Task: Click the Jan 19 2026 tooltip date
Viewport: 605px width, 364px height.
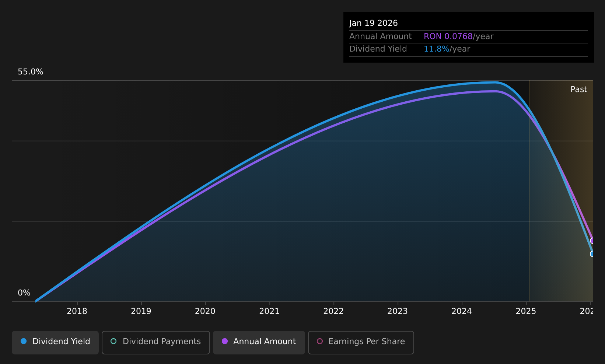Action: (x=373, y=23)
